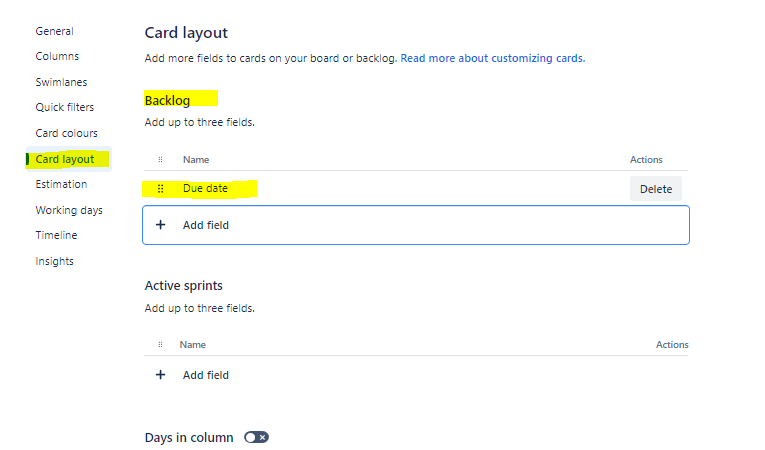Open Swimlanes settings
Screen dimensions: 765x450
pyautogui.click(x=61, y=82)
